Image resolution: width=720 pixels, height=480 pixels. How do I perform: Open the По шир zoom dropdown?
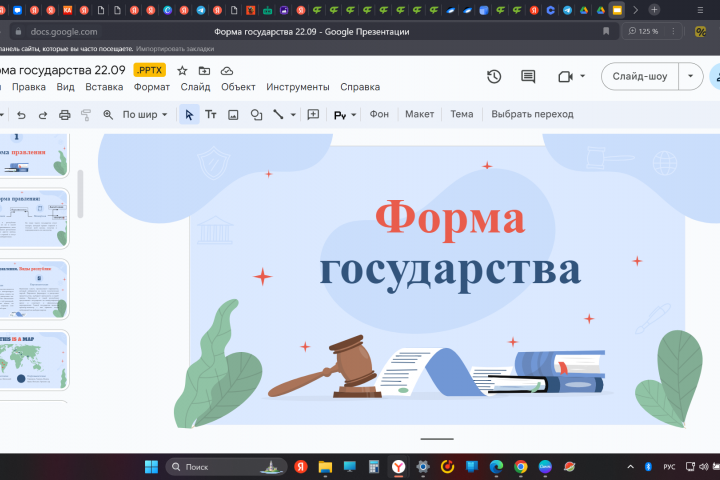click(x=145, y=114)
